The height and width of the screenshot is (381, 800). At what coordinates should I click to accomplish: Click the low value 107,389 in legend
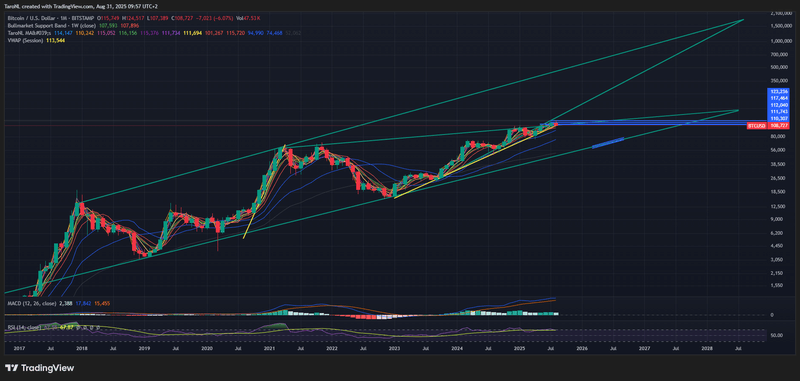[159, 18]
